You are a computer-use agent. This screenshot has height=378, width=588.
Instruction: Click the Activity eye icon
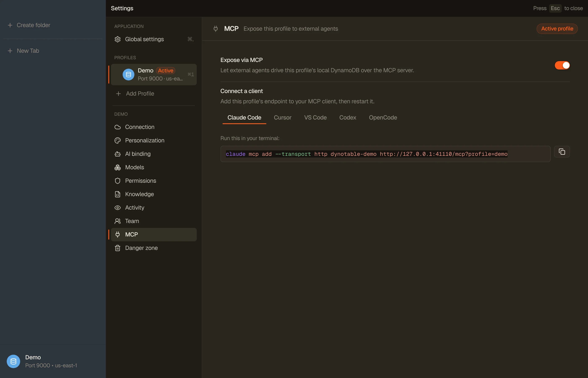(x=118, y=208)
